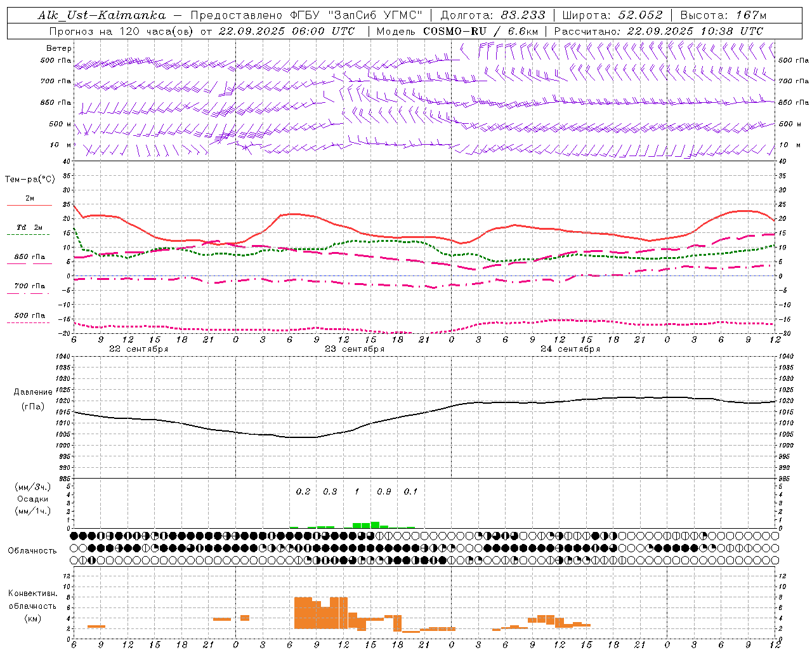Viewport: 812px width, 650px height.
Task: Click the Рассчитано: 22.09.2025 10:38 UTC text
Action: 658,31
